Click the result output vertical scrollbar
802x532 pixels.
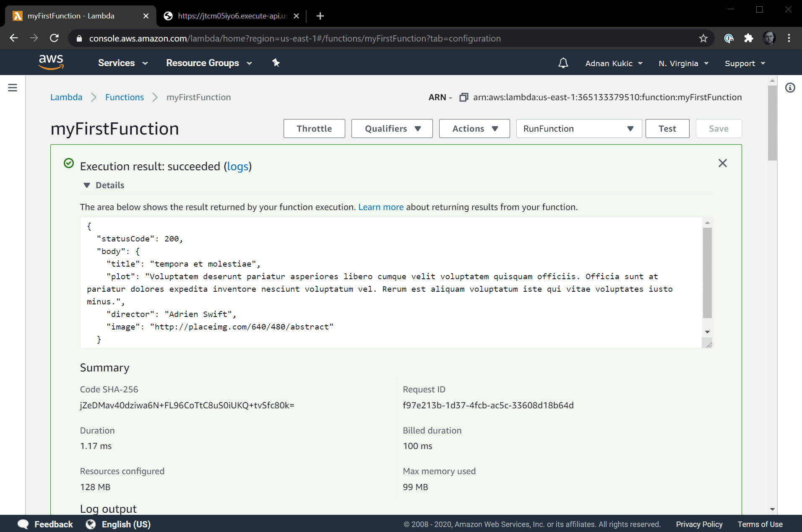pos(707,272)
